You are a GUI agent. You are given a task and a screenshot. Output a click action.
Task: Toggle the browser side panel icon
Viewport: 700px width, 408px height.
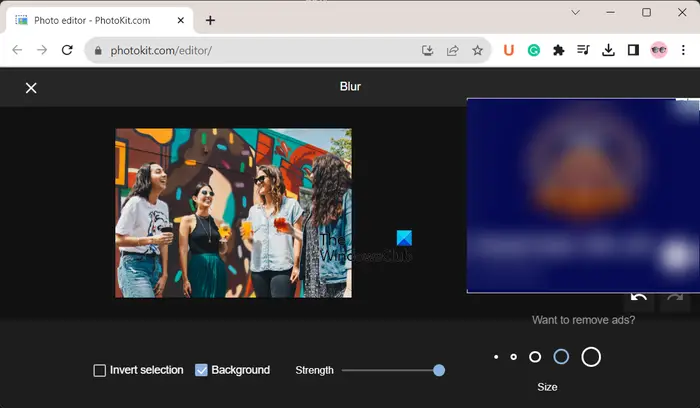[633, 50]
